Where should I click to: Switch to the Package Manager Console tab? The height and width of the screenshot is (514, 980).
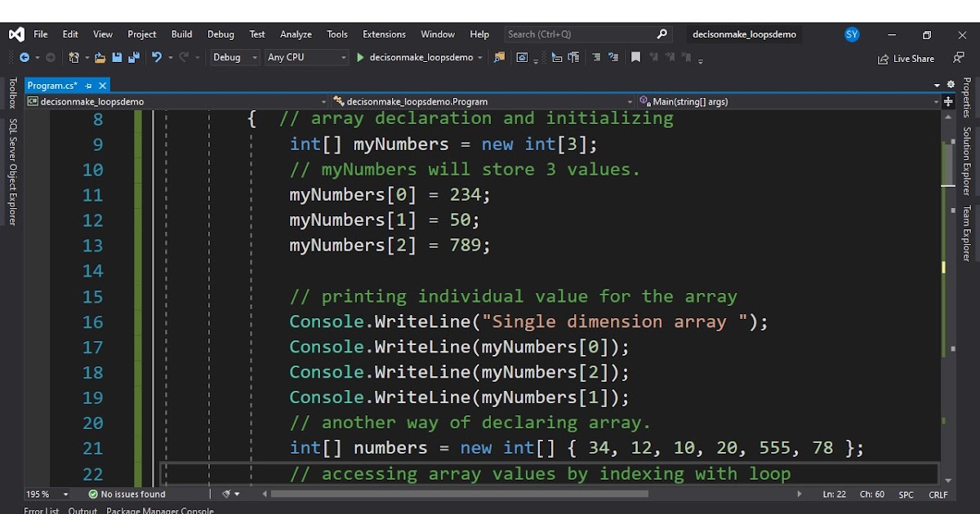160,510
